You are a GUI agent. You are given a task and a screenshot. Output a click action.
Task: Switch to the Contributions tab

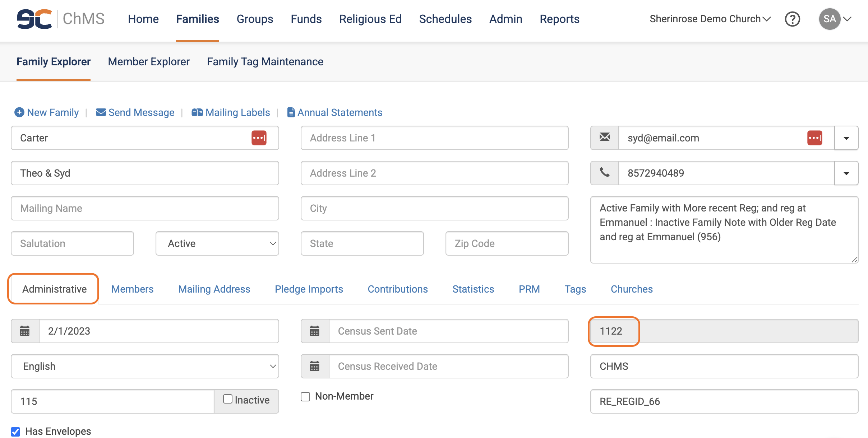397,289
